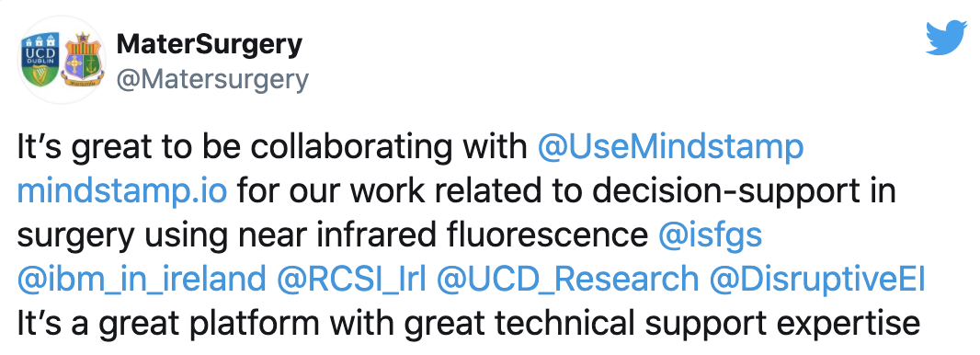Click the Twitter bird logo
The image size is (980, 355).
click(946, 39)
